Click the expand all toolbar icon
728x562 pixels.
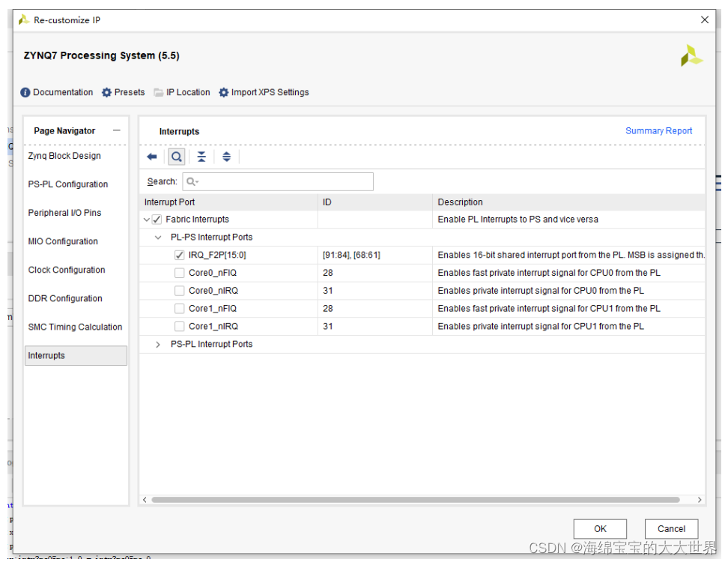coord(227,157)
